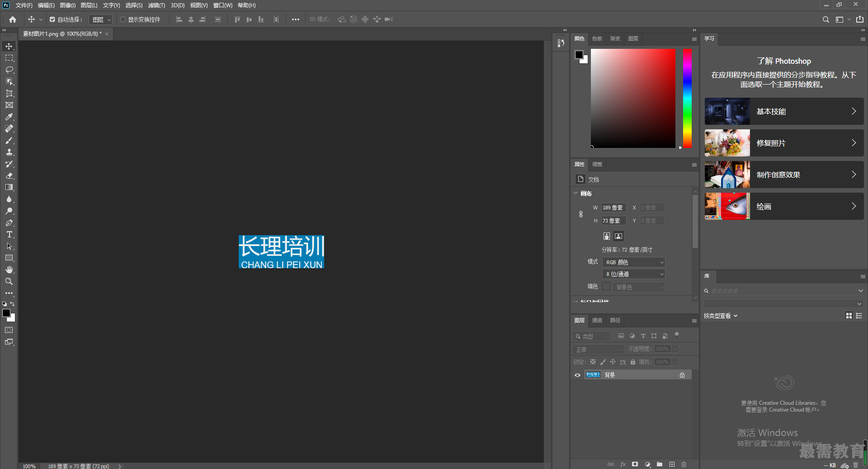This screenshot has height=469, width=868.
Task: Expand the view-by-type dropdown in Libraries
Action: click(721, 316)
